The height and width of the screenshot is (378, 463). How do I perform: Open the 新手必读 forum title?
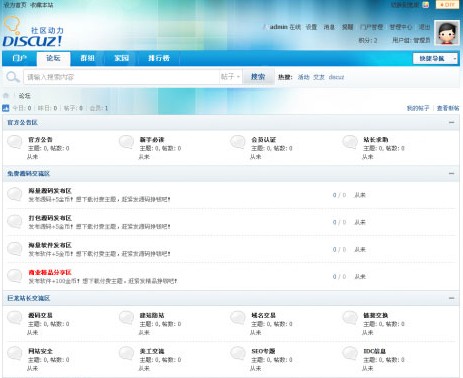152,140
